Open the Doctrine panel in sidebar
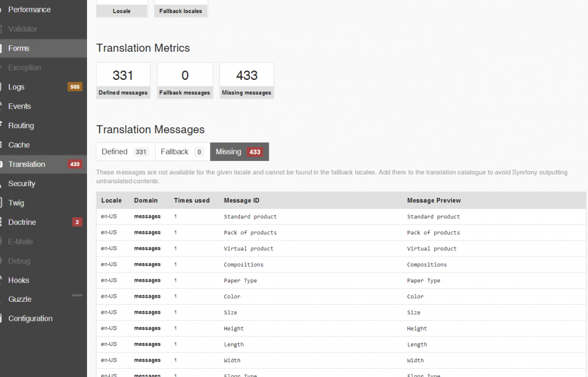 tap(43, 223)
